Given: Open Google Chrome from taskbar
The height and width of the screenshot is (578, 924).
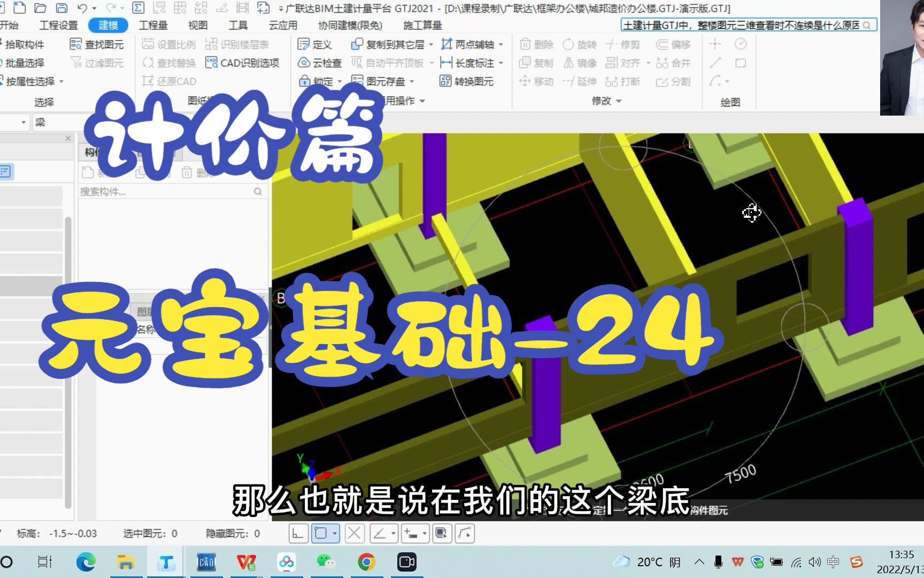Looking at the screenshot, I should coord(366,562).
